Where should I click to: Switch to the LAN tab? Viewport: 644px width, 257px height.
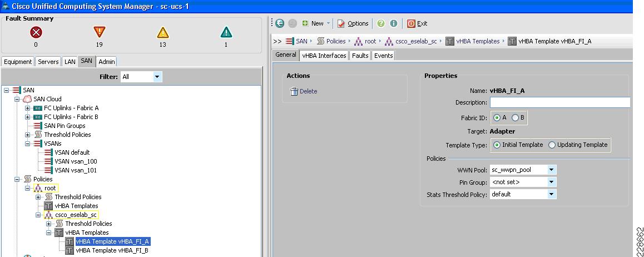[70, 62]
